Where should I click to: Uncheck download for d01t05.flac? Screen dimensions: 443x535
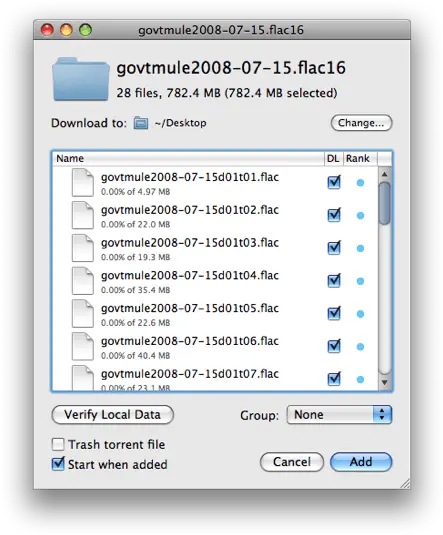click(334, 313)
